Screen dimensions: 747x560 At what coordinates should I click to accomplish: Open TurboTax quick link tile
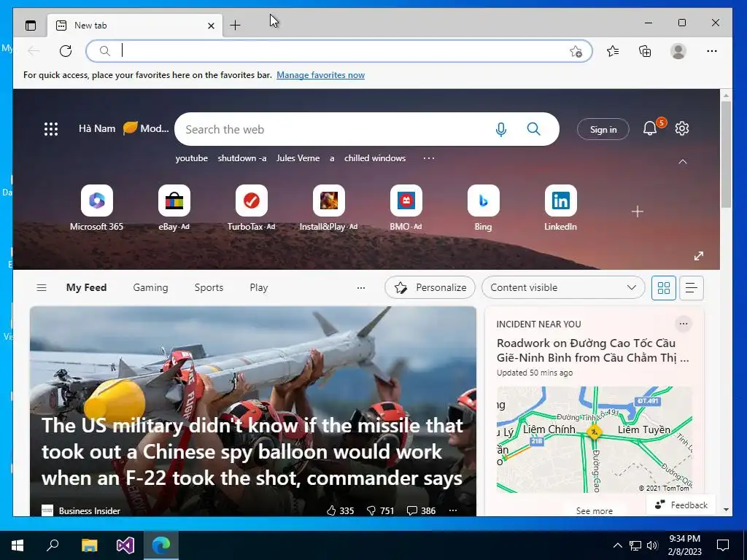[251, 208]
